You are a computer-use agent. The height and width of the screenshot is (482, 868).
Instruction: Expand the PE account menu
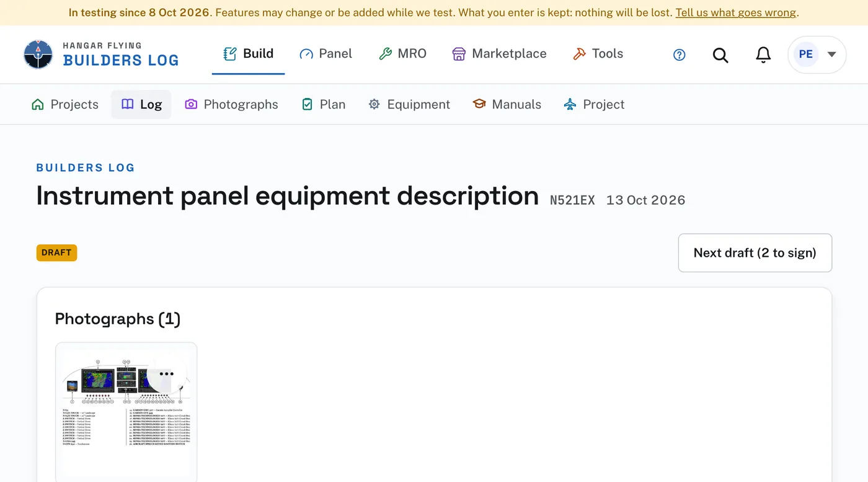tap(817, 55)
